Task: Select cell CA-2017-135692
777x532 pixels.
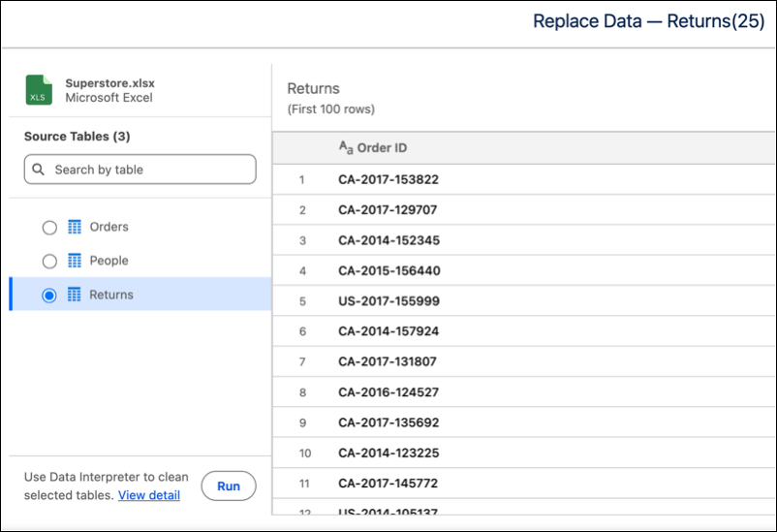Action: tap(388, 422)
